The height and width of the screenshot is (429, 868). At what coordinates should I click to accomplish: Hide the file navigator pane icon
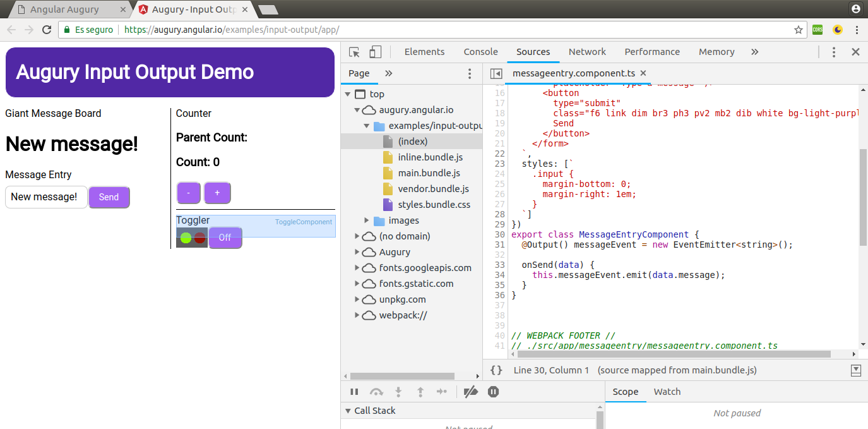click(x=496, y=73)
